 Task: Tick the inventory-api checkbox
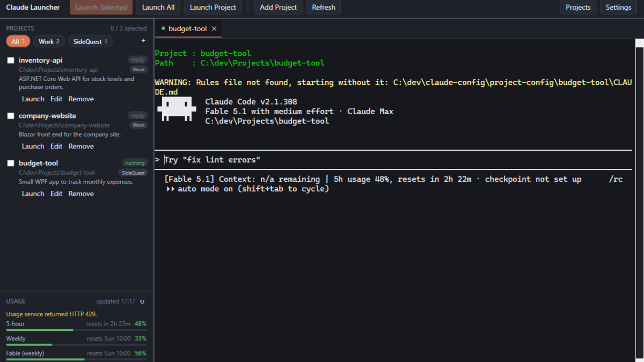[11, 61]
